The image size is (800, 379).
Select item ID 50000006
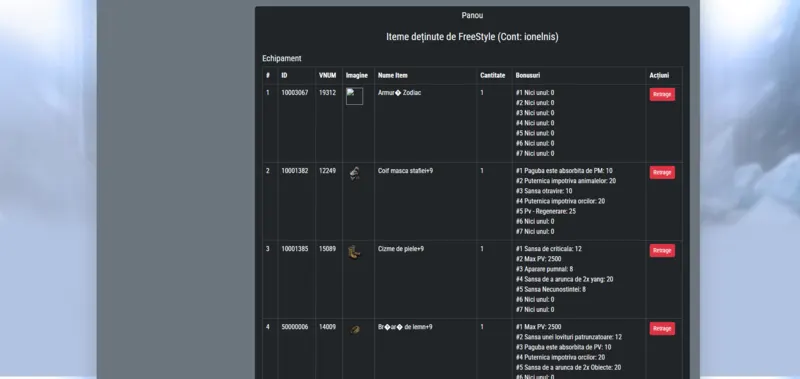pos(294,327)
